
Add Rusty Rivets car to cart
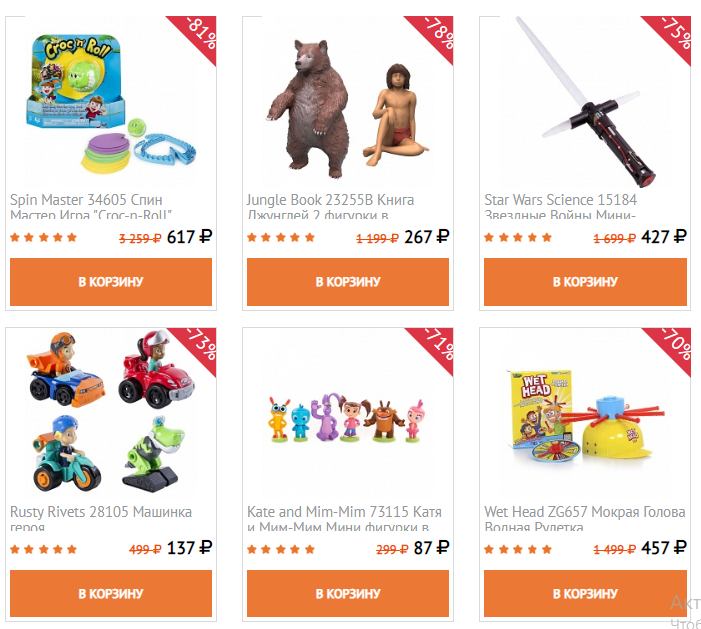coord(111,593)
